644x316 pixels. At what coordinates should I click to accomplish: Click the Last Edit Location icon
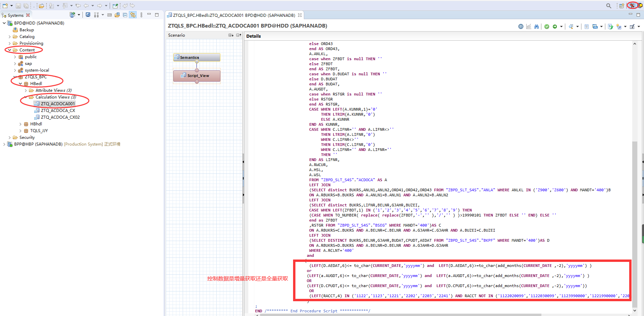pyautogui.click(x=78, y=6)
